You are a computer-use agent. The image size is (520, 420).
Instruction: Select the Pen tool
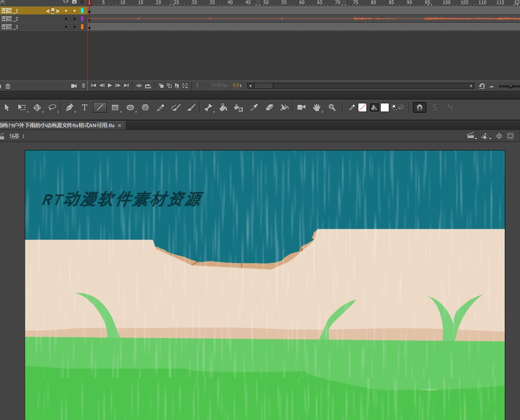click(69, 107)
